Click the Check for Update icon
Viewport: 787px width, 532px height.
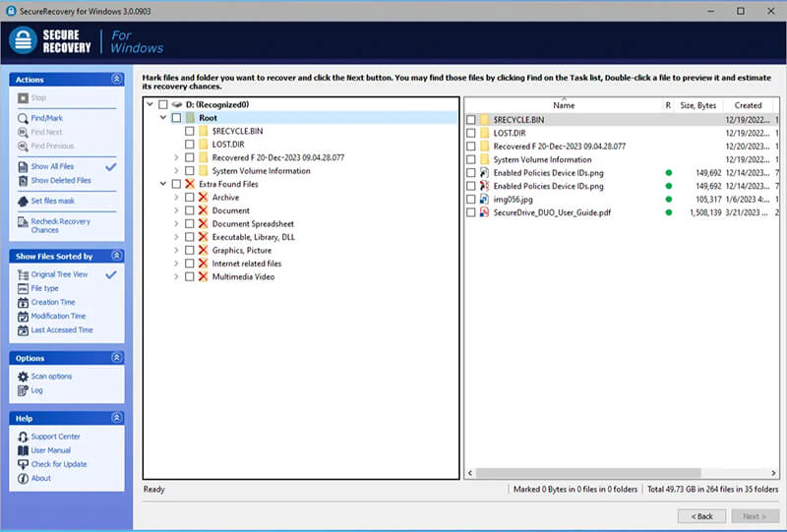click(x=23, y=464)
